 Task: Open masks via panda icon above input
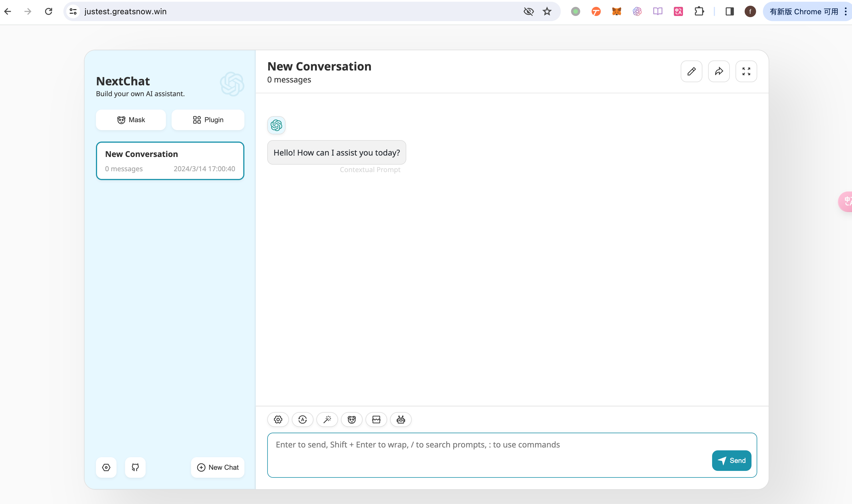tap(351, 420)
